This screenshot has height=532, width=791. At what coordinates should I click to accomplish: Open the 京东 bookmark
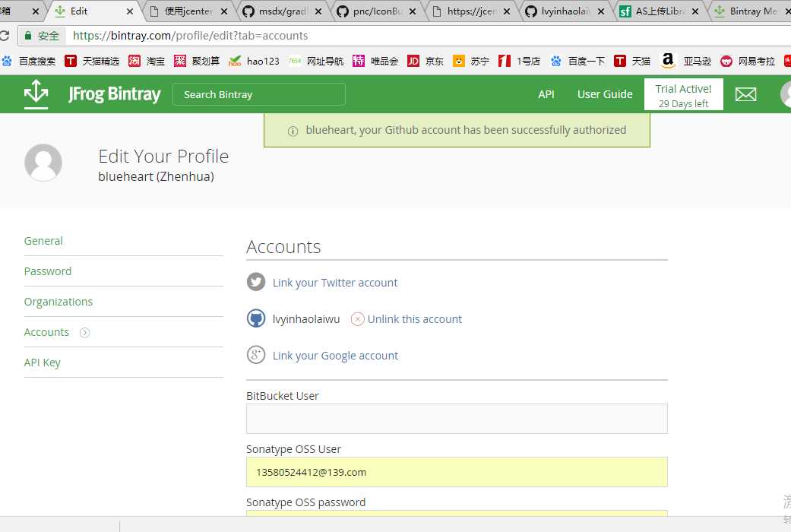426,61
